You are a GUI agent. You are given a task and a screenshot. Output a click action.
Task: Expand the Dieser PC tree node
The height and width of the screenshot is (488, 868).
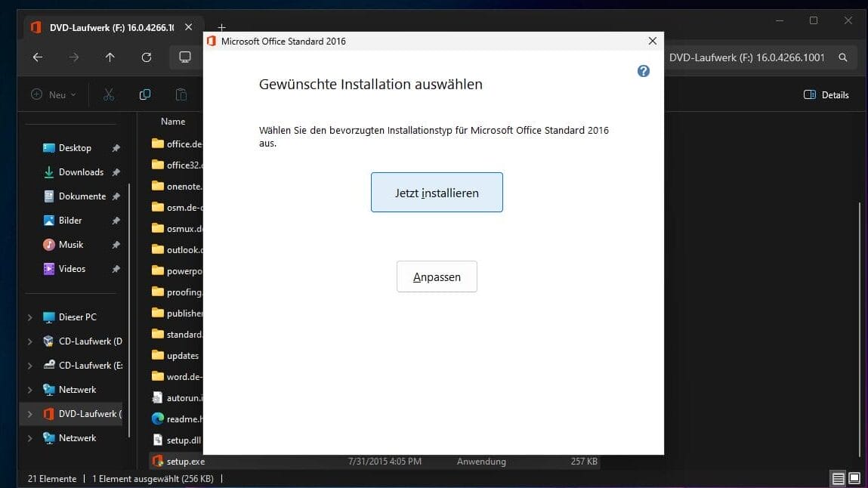click(30, 317)
